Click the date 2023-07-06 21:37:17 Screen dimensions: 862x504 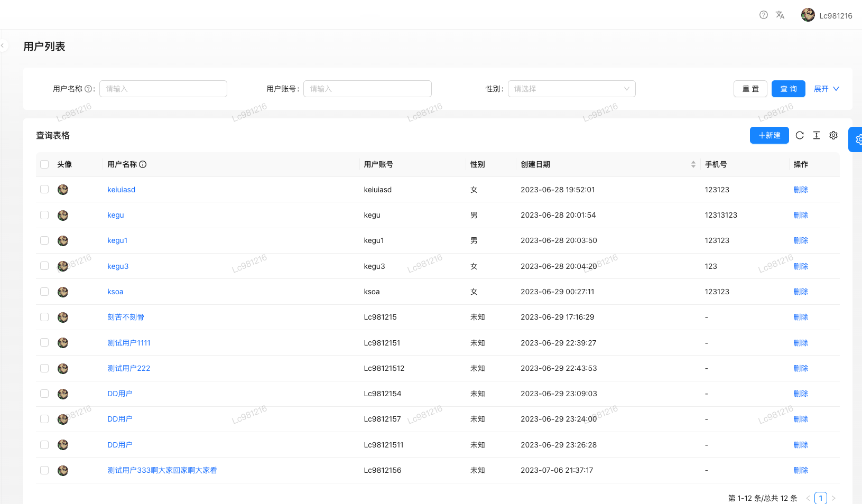(557, 470)
